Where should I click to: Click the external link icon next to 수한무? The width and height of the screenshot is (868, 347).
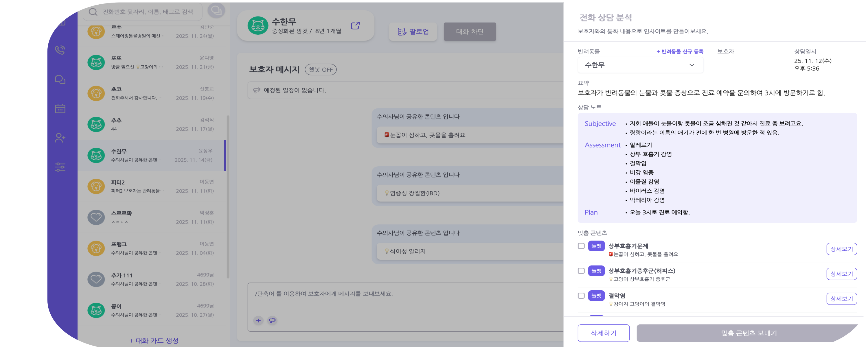tap(355, 26)
